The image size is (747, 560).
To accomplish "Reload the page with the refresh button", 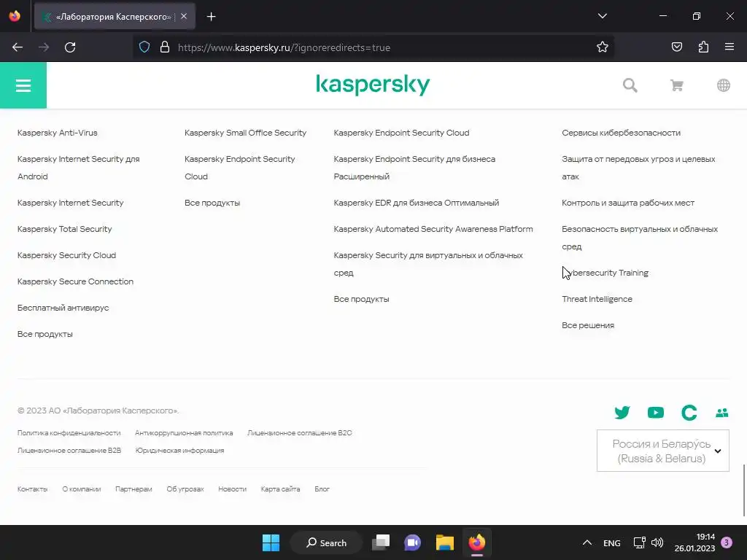I will coord(70,47).
